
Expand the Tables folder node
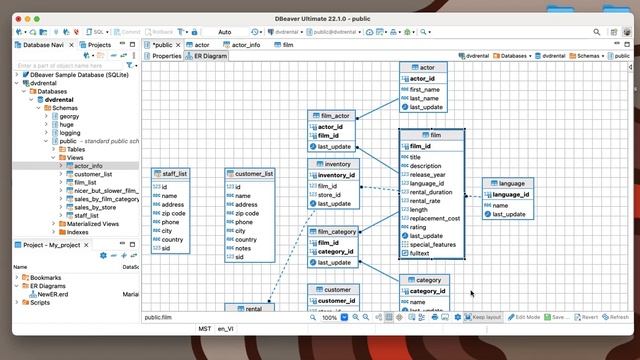pyautogui.click(x=53, y=149)
